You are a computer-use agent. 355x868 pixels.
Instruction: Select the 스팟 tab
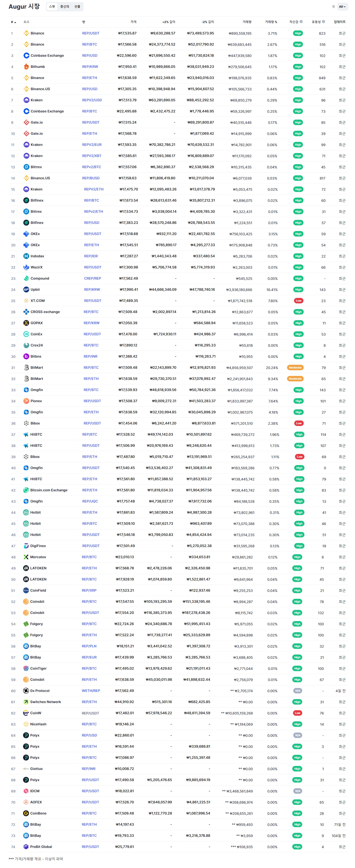(52, 6)
